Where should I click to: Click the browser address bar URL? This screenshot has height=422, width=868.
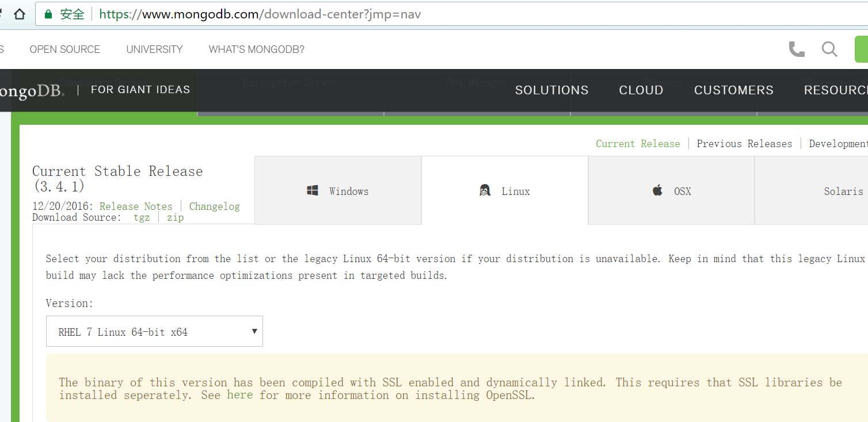pyautogui.click(x=260, y=14)
